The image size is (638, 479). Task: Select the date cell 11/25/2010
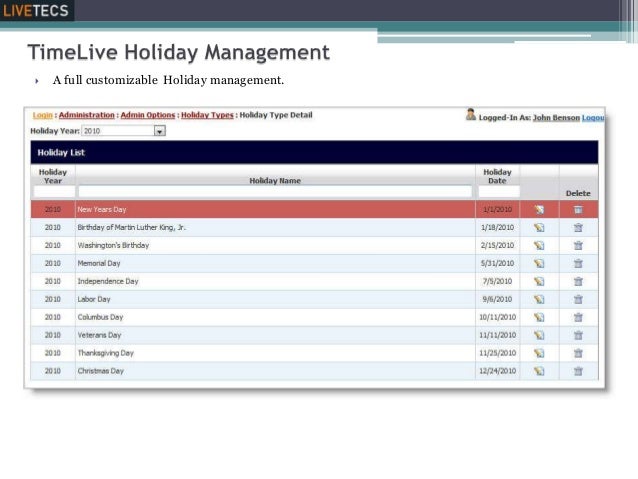click(x=497, y=353)
